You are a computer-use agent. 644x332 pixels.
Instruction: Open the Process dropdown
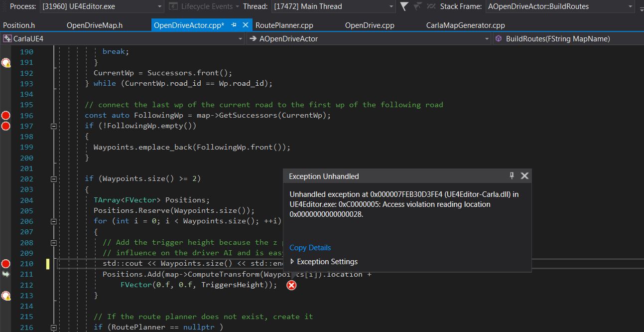tap(159, 6)
